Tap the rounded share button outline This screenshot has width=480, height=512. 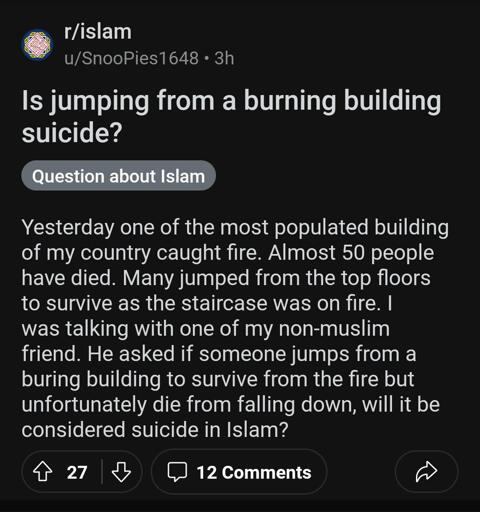pos(426,471)
